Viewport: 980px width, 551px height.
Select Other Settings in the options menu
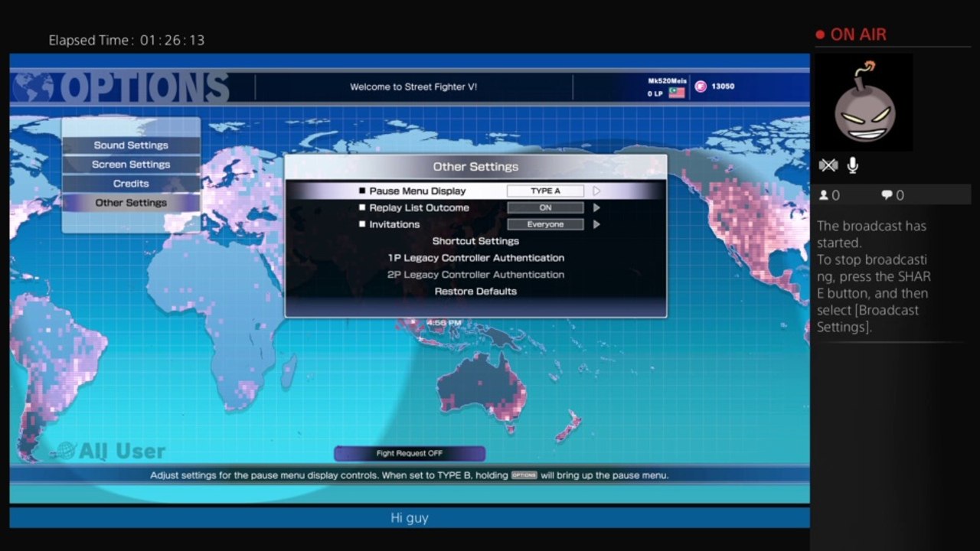(131, 203)
